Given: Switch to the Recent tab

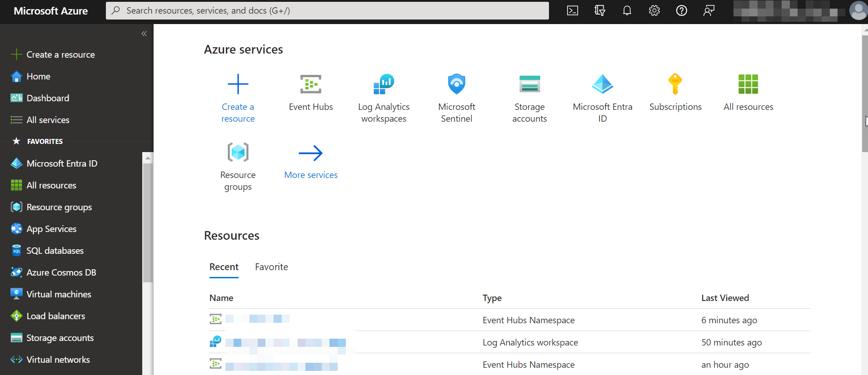Looking at the screenshot, I should coord(224,267).
